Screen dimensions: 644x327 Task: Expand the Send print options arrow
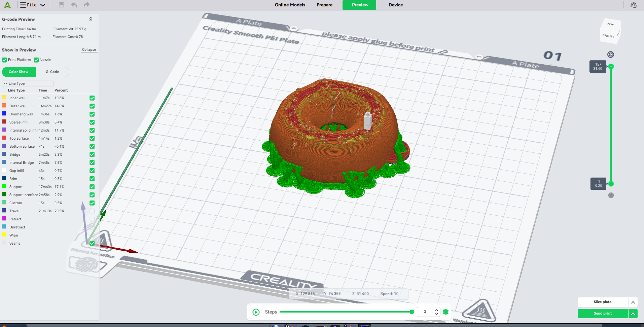pyautogui.click(x=633, y=314)
